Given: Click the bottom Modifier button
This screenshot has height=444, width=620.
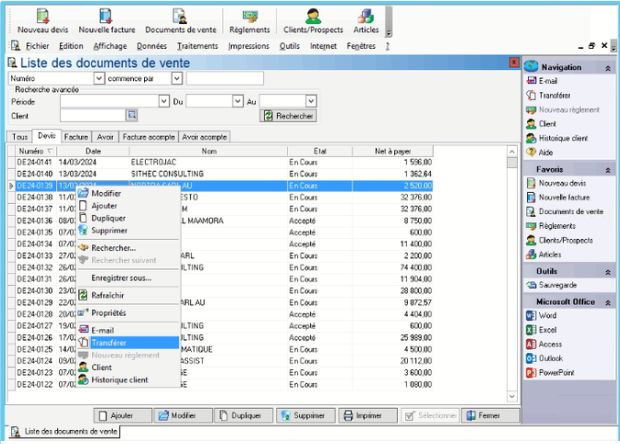Looking at the screenshot, I should click(x=183, y=416).
